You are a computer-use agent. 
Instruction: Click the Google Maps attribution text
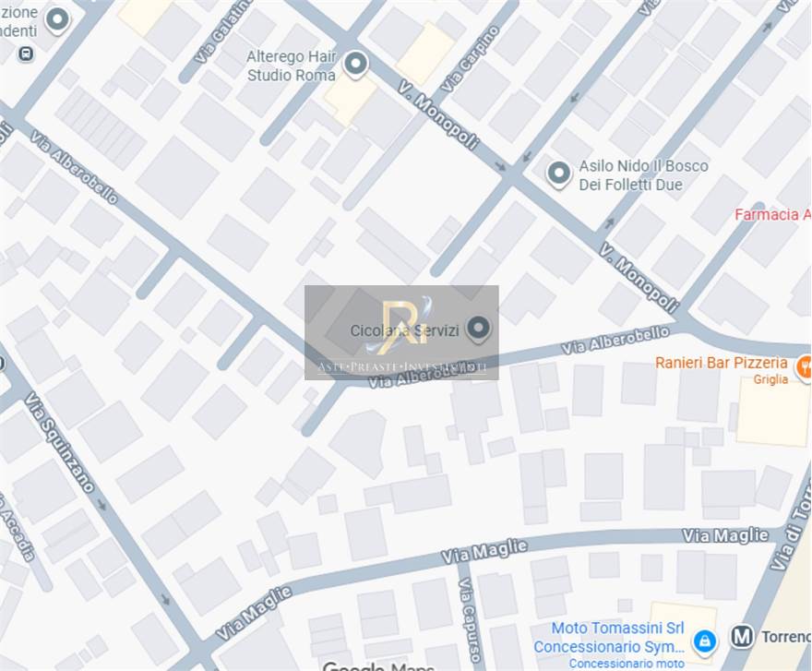pos(378,665)
